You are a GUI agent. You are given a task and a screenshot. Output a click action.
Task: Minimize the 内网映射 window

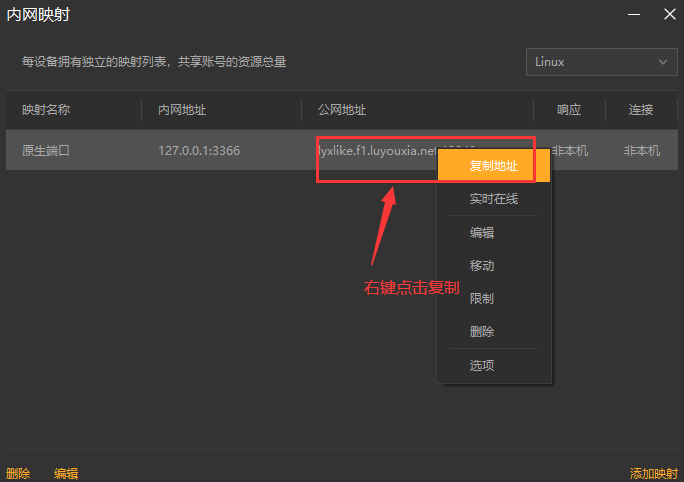tap(634, 14)
